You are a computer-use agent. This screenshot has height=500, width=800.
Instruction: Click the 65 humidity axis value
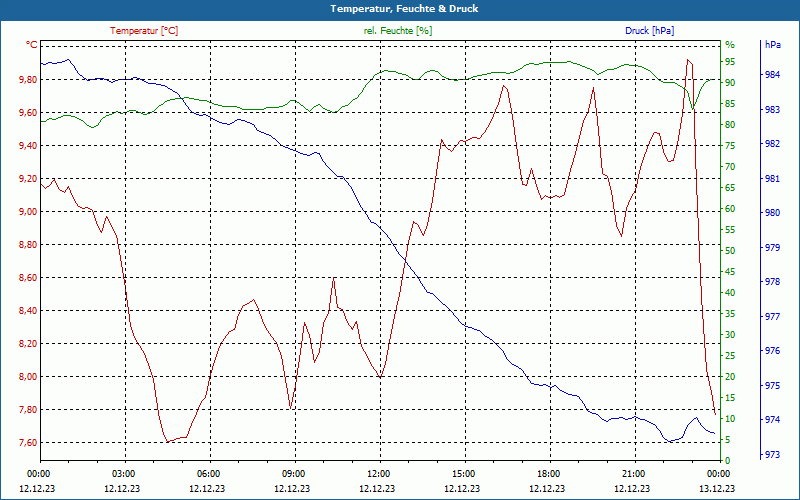click(730, 188)
